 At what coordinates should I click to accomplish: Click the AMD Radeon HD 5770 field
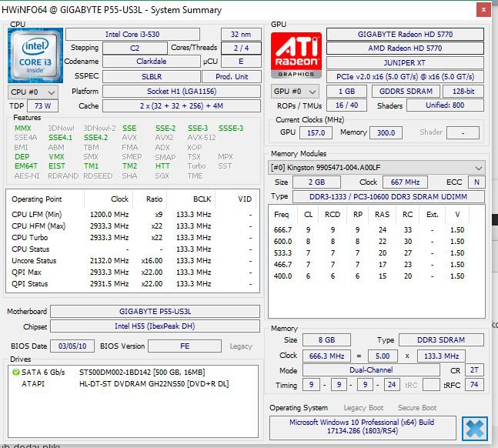pyautogui.click(x=405, y=48)
